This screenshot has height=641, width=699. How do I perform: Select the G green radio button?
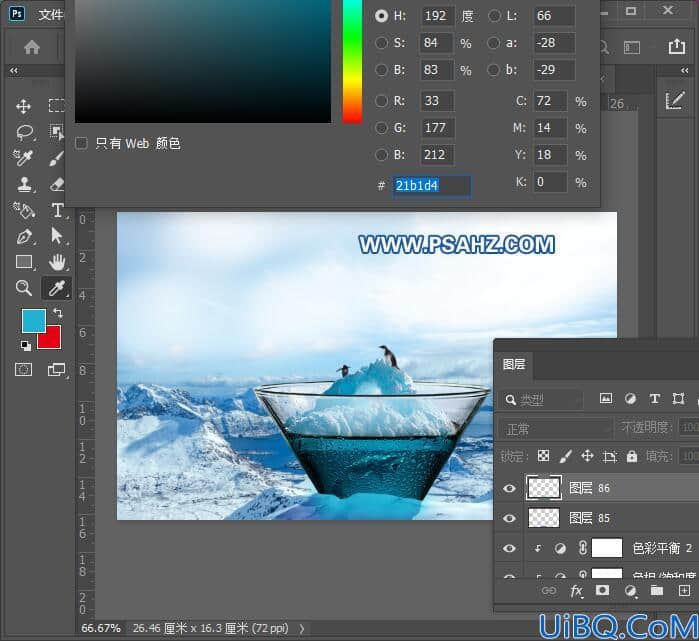click(x=381, y=128)
